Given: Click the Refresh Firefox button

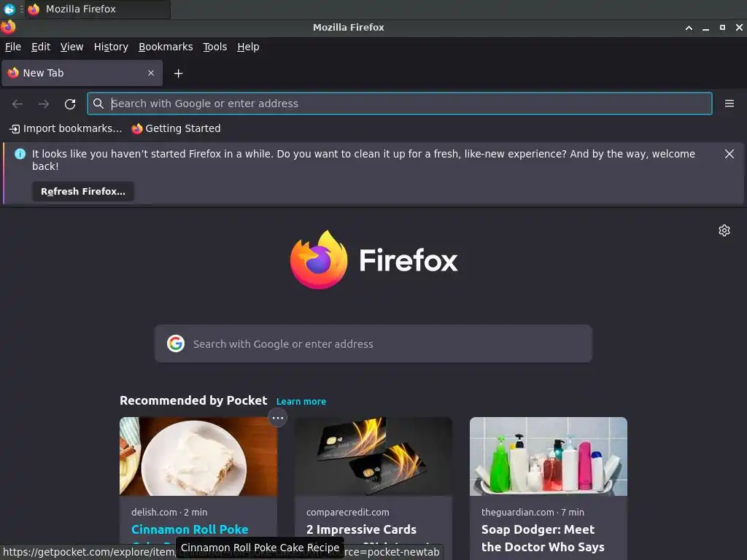Looking at the screenshot, I should pyautogui.click(x=83, y=192).
